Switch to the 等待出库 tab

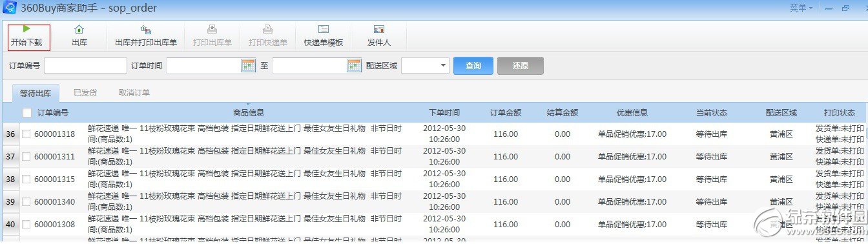click(x=36, y=93)
